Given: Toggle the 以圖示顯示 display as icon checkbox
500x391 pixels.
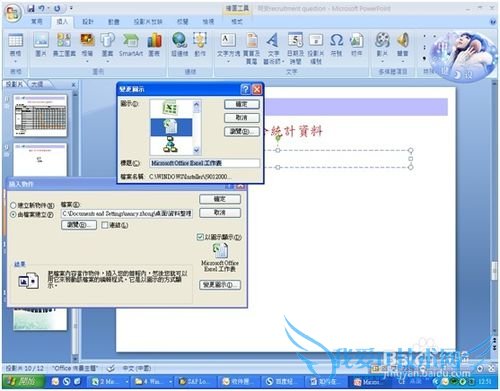Looking at the screenshot, I should tap(200, 237).
